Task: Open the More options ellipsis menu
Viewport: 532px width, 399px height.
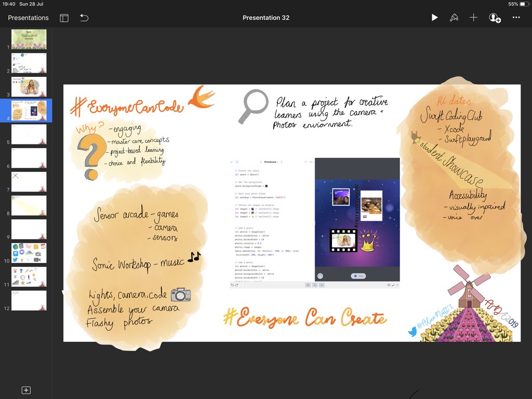Action: tap(516, 17)
